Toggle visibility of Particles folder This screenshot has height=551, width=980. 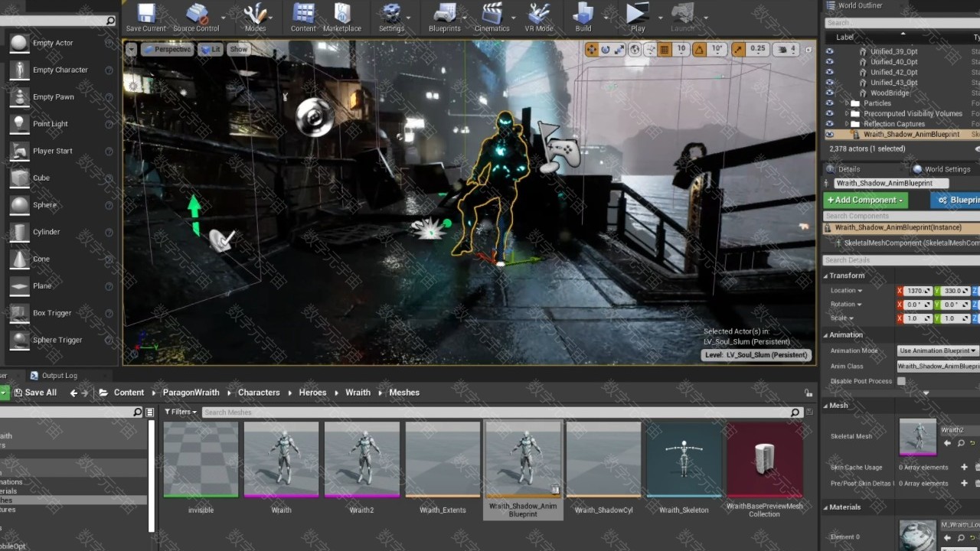pos(829,103)
